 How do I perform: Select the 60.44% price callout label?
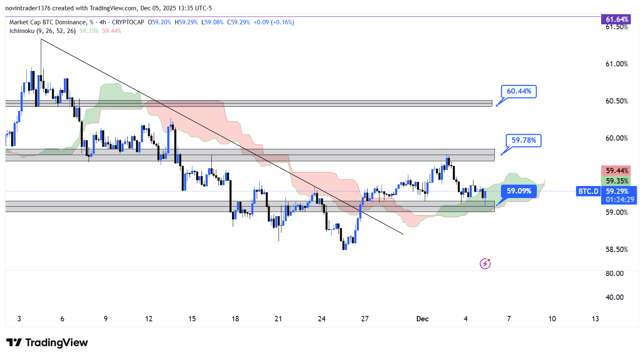coord(519,91)
